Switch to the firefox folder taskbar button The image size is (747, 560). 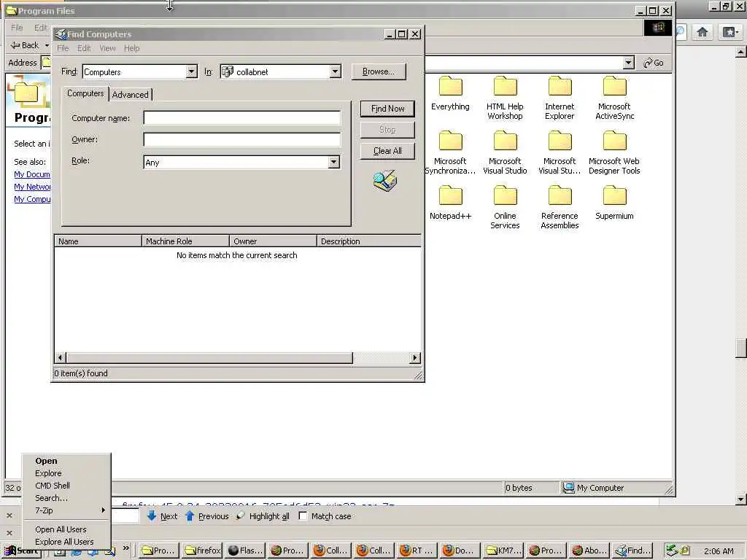click(203, 551)
